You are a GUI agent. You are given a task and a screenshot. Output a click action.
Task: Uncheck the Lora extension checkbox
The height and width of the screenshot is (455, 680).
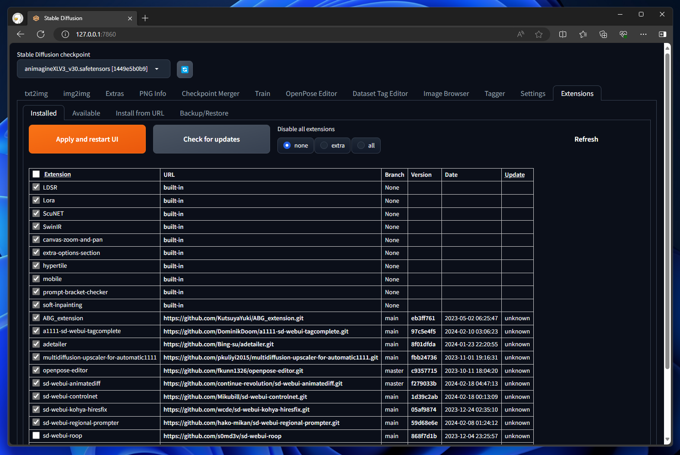[36, 200]
